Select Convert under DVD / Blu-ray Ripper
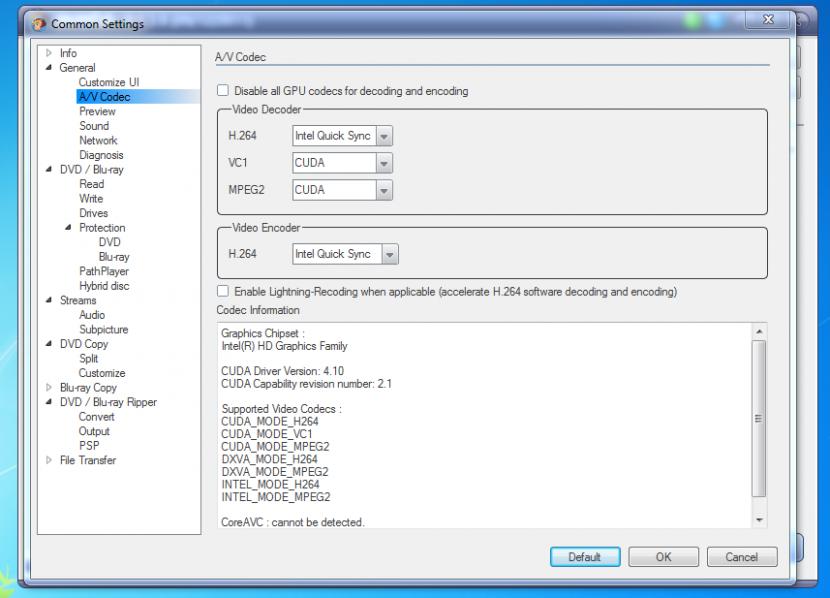The width and height of the screenshot is (830, 598). click(x=96, y=416)
